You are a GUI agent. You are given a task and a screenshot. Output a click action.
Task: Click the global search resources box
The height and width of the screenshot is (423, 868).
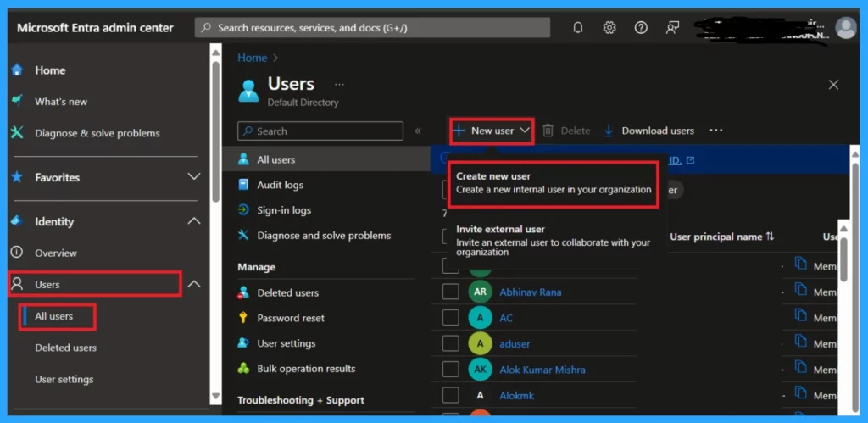point(372,28)
